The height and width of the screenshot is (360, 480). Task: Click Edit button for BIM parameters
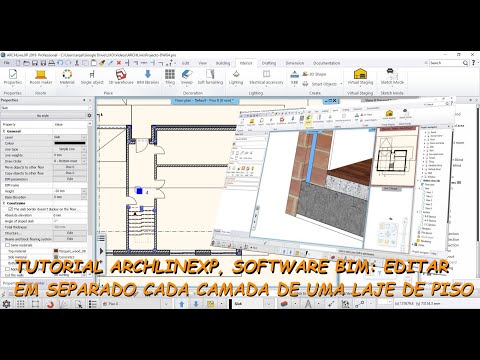pyautogui.click(x=70, y=179)
